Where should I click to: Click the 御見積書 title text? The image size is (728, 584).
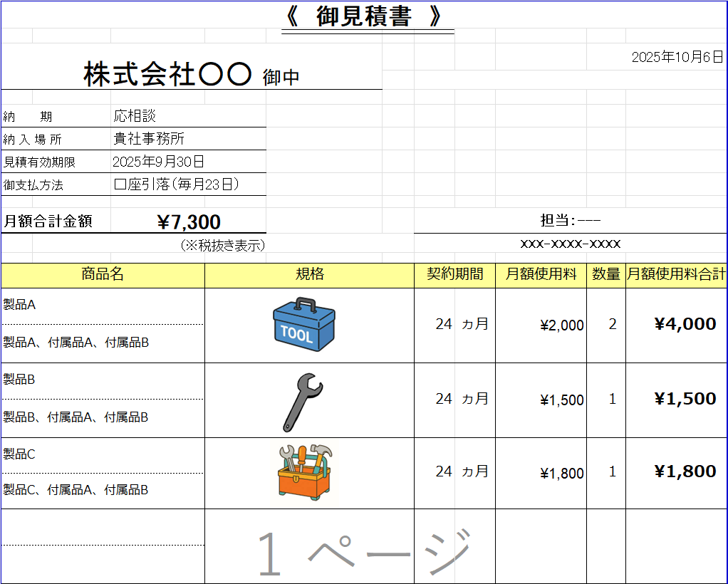364,14
